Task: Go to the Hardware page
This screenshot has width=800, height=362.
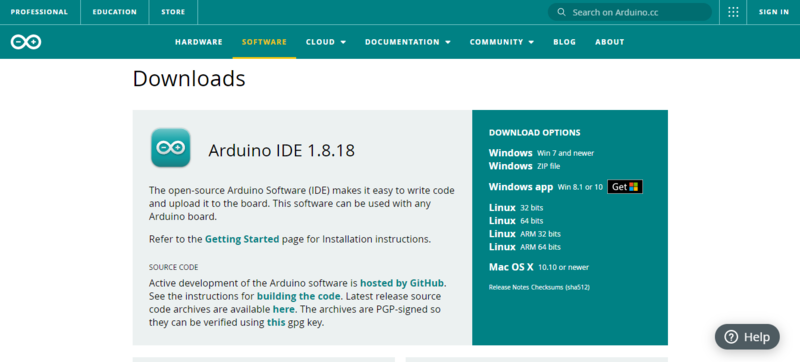Action: (199, 42)
